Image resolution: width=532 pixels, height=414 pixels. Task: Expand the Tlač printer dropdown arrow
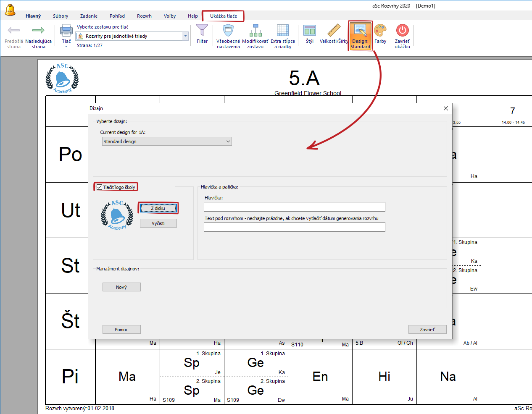coord(66,47)
